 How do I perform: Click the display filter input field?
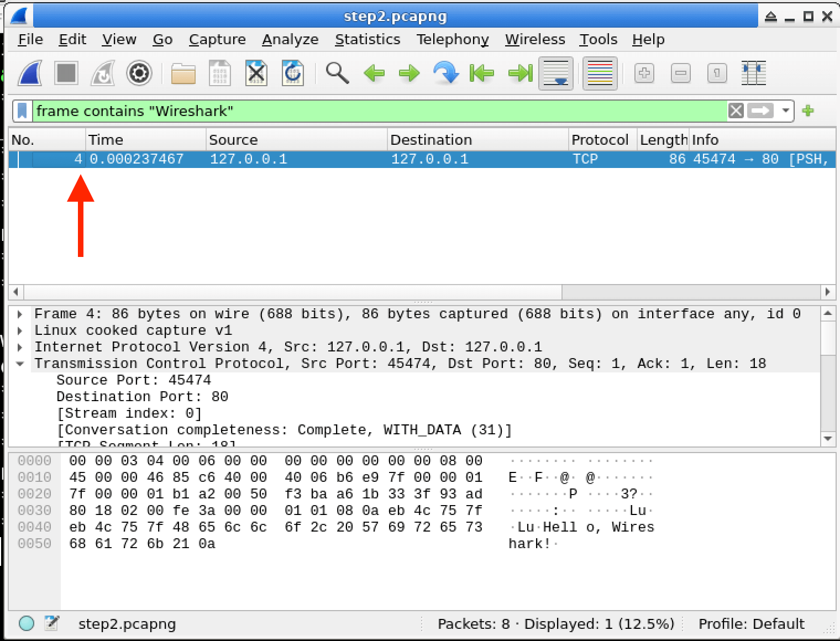pos(376,111)
